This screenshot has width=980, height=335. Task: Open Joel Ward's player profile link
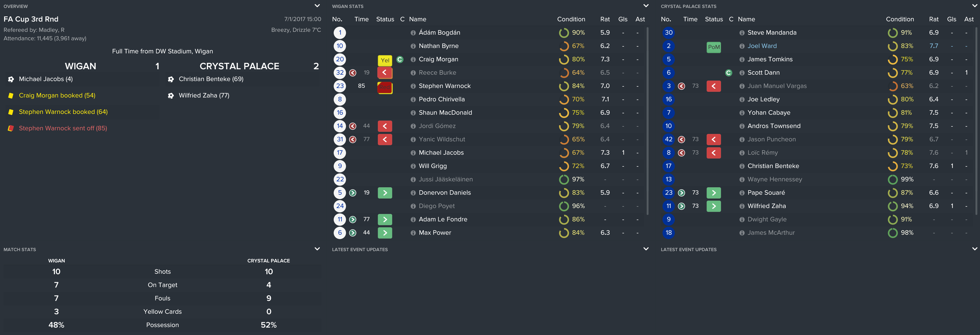coord(762,46)
